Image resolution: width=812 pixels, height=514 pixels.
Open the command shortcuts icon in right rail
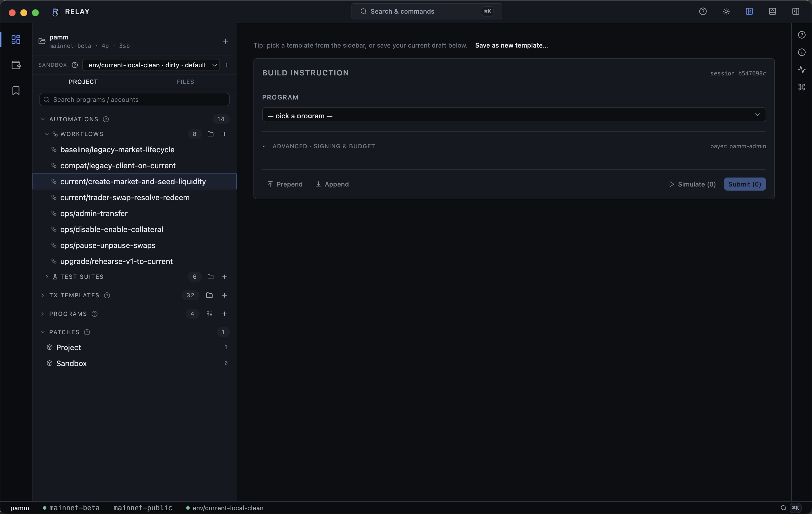pyautogui.click(x=802, y=87)
